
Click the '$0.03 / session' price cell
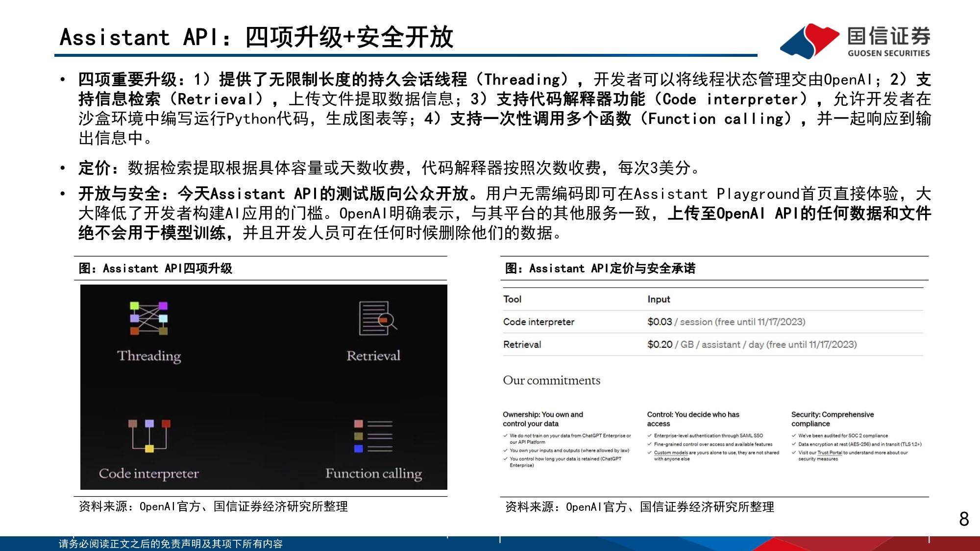[x=726, y=322]
